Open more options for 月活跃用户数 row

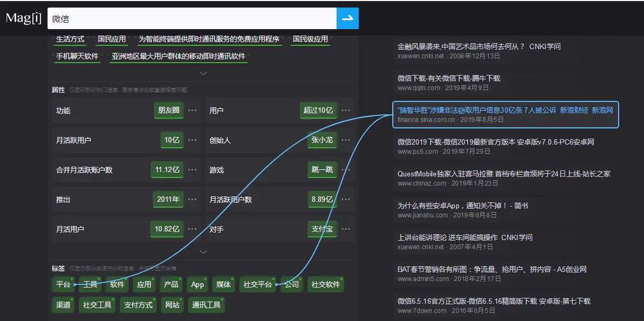click(346, 200)
